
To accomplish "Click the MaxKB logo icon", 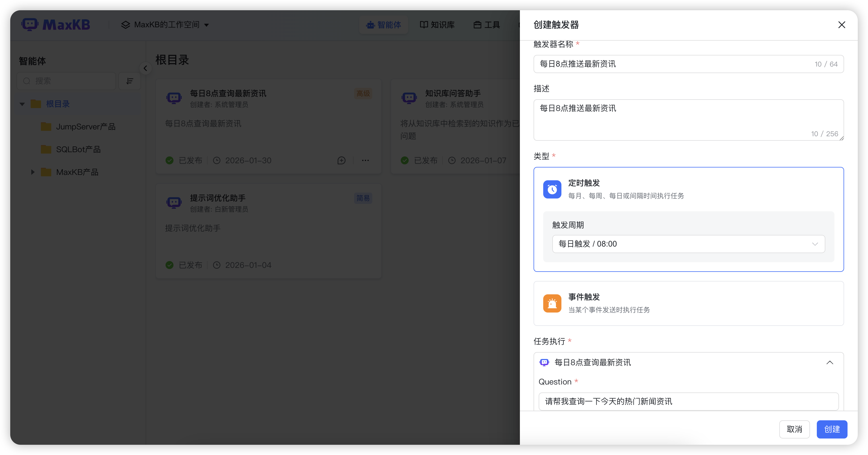I will pos(30,25).
